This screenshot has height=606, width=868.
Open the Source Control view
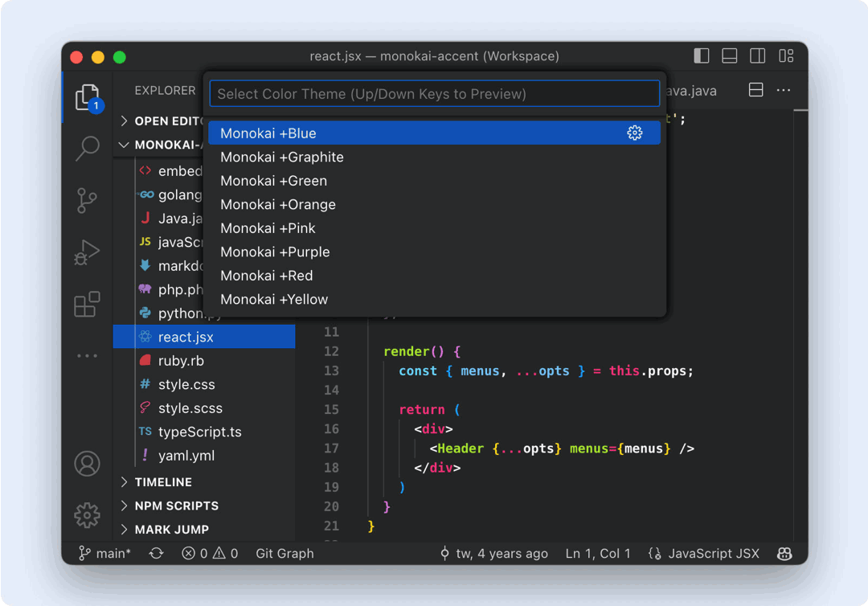tap(87, 200)
